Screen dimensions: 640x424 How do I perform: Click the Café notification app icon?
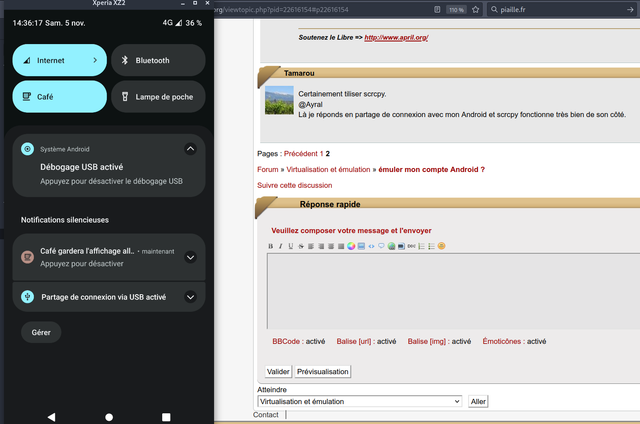(27, 257)
